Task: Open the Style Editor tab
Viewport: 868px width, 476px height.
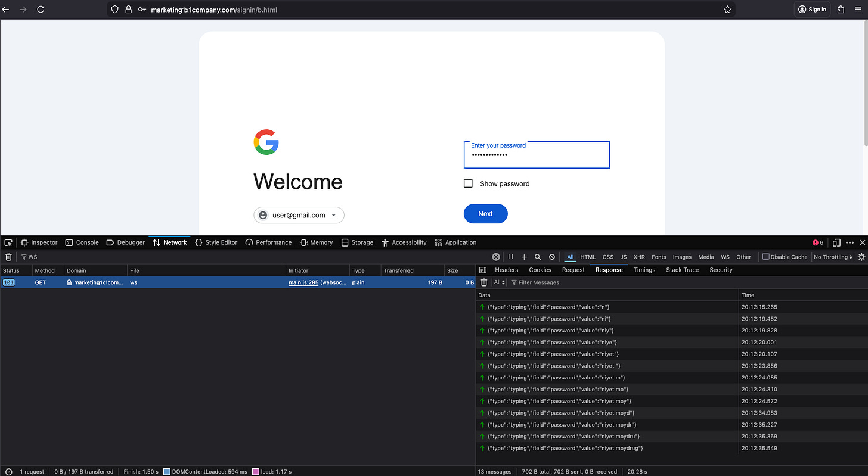Action: click(x=216, y=242)
